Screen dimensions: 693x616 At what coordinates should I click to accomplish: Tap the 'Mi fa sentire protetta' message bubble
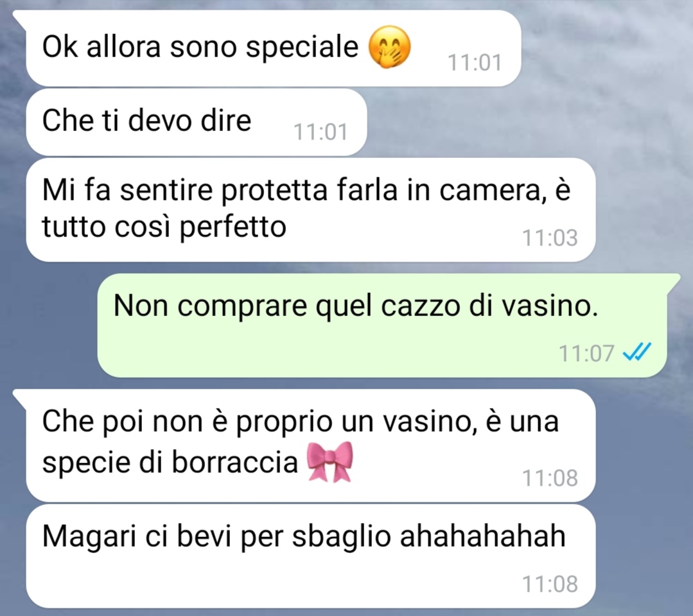311,210
